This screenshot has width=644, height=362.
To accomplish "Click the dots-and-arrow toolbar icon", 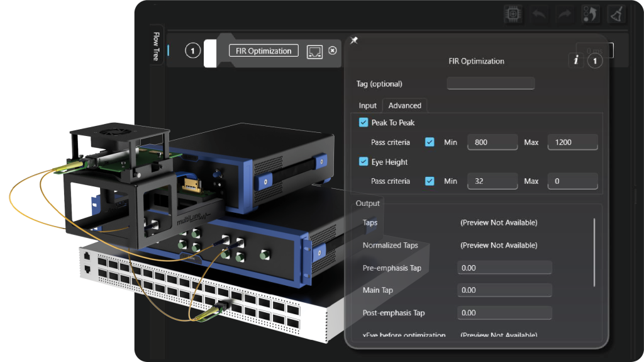I will (591, 14).
